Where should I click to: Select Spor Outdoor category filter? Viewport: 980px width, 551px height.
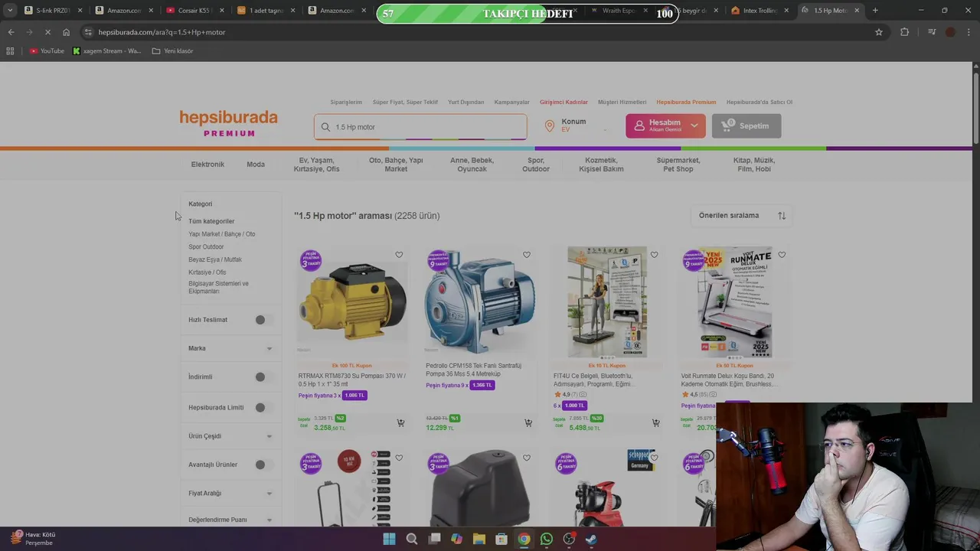(206, 247)
